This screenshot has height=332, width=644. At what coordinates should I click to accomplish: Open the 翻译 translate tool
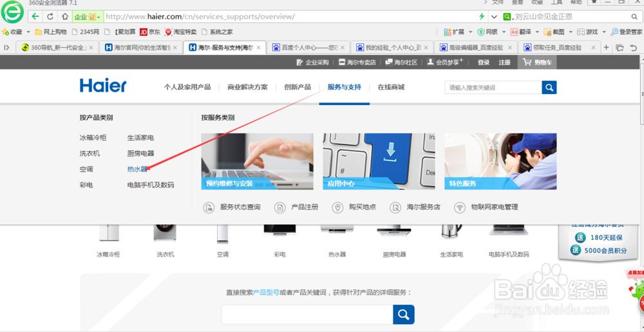521,32
